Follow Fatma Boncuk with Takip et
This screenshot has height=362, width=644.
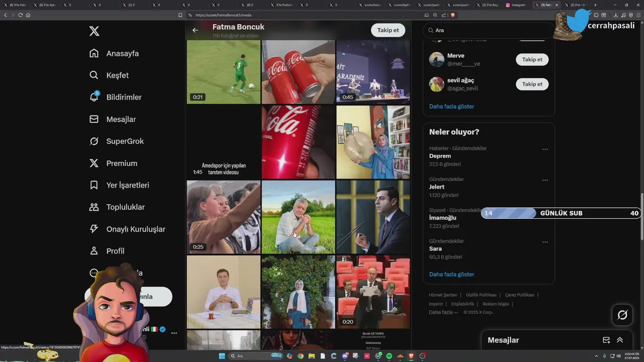click(x=388, y=30)
